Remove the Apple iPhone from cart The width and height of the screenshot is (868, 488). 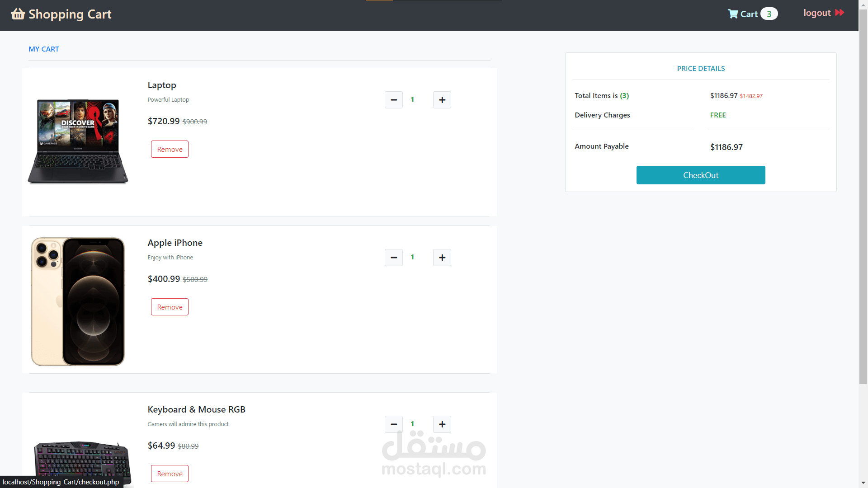(170, 307)
